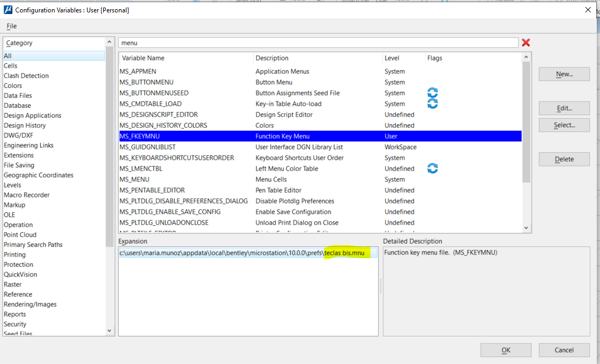The width and height of the screenshot is (600, 364).
Task: Select the Reference category
Action: point(54,295)
